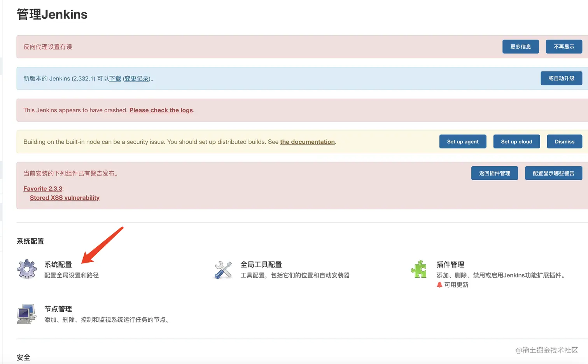588x364 pixels.
Task: Click the 反向代理设置有误 message
Action: (x=47, y=47)
